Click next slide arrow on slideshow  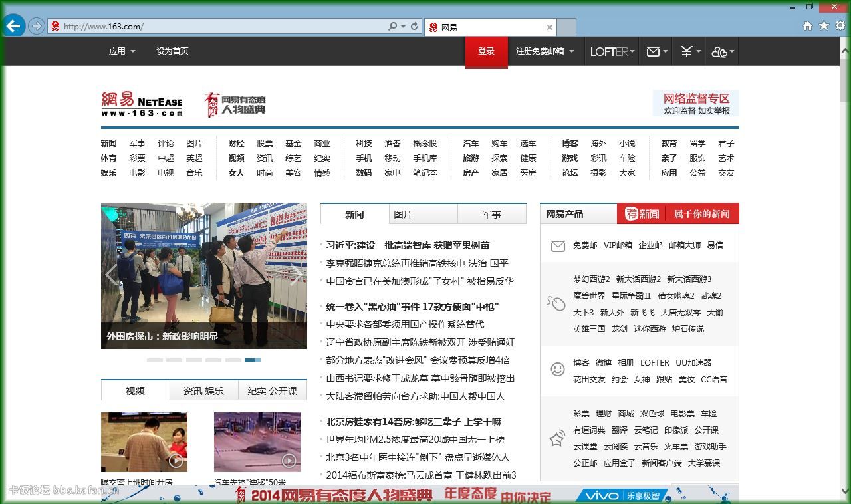click(x=297, y=275)
